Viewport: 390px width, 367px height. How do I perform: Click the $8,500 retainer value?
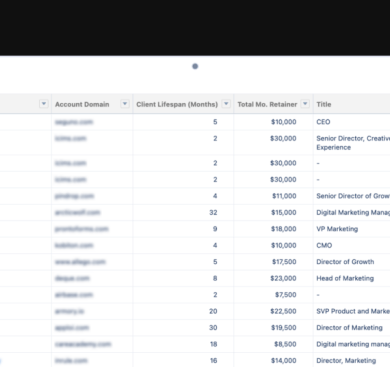[285, 344]
